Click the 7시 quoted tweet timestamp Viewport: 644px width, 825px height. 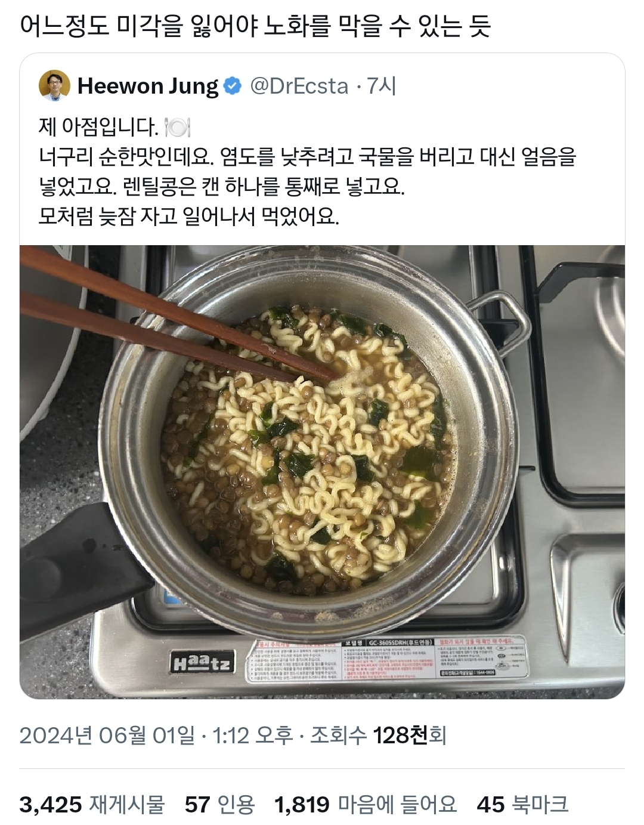tap(381, 86)
